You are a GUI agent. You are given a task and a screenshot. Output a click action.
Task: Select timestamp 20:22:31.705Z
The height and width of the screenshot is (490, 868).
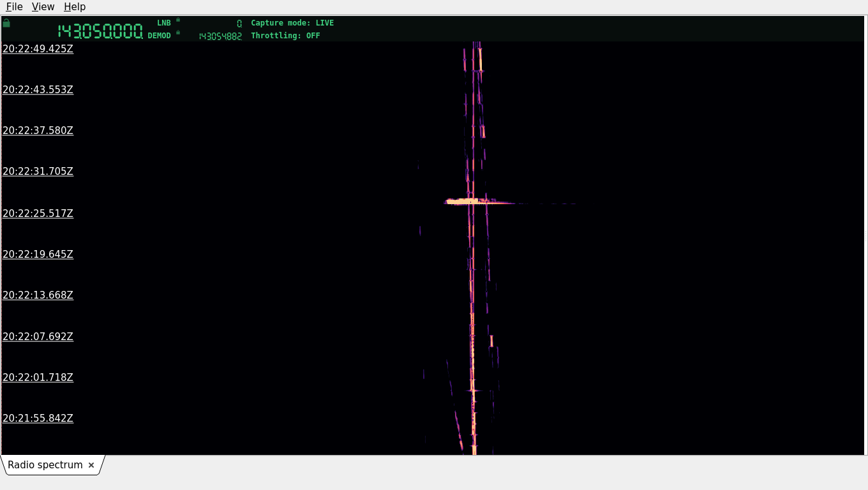click(x=38, y=172)
